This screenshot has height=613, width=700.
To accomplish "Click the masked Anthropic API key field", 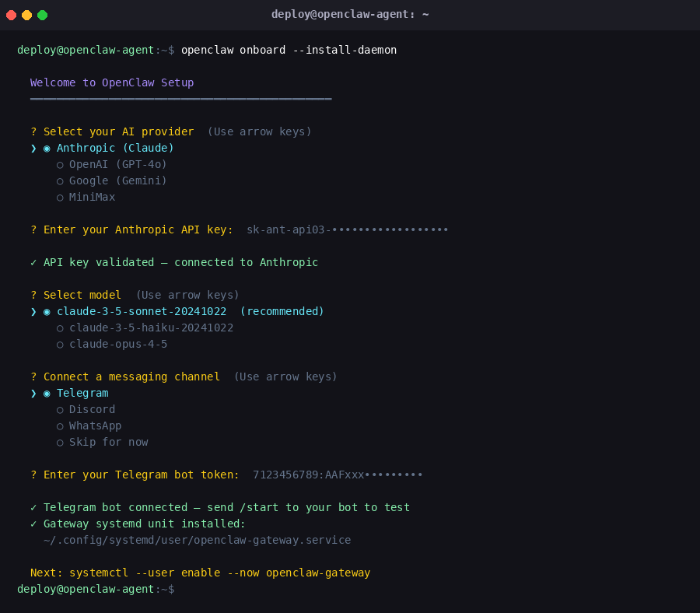I will (x=347, y=229).
